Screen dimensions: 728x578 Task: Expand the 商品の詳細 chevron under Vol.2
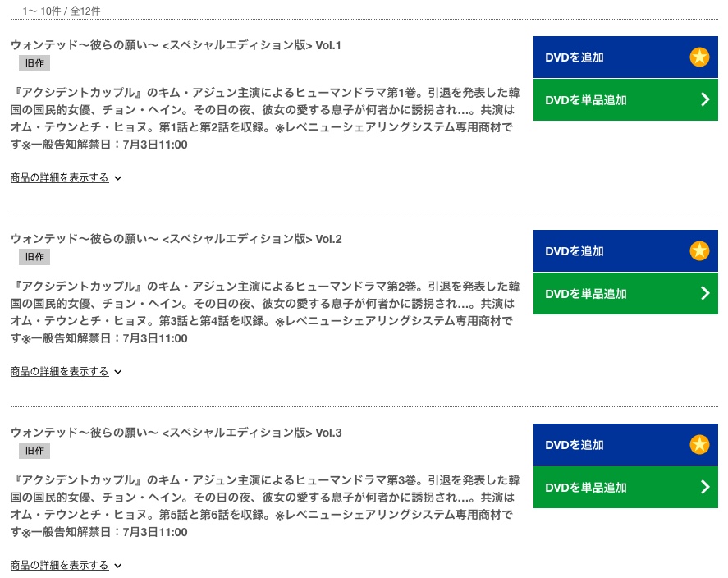[x=118, y=372]
